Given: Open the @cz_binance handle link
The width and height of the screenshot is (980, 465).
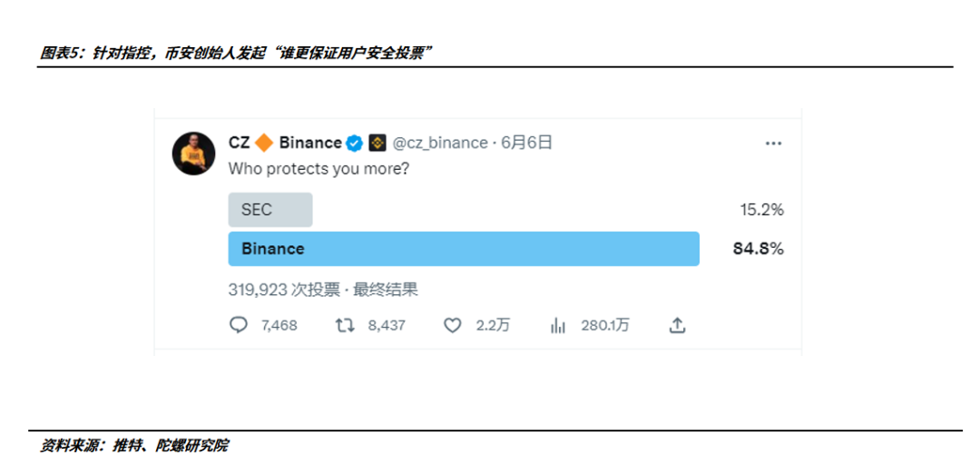Looking at the screenshot, I should (439, 143).
